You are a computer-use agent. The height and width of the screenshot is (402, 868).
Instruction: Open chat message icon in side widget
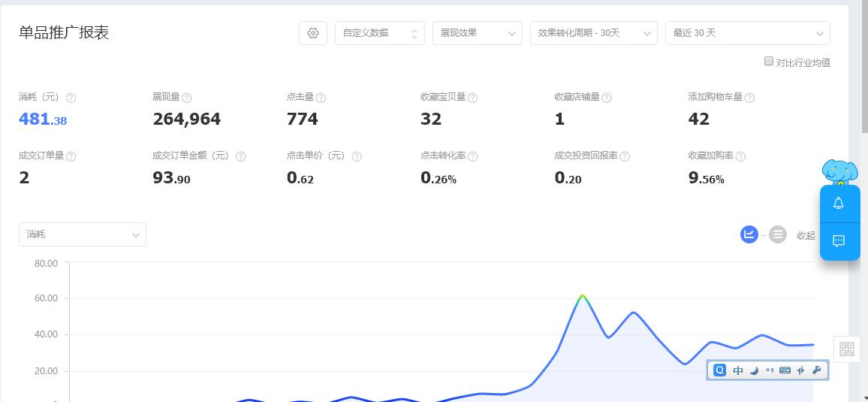point(838,241)
